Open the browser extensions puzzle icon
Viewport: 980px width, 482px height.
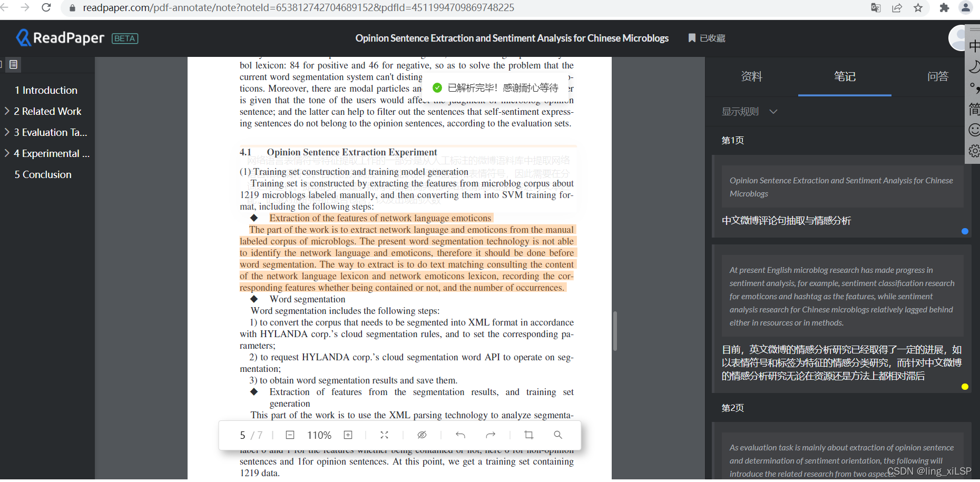[944, 7]
